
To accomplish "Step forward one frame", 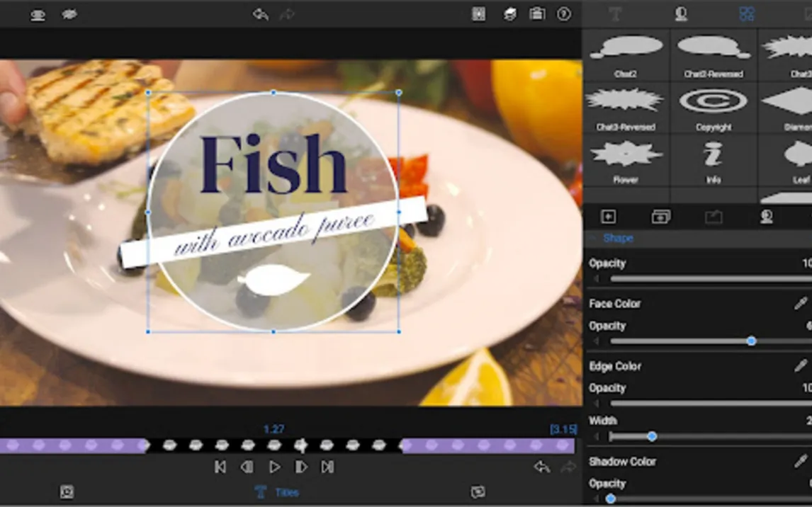I will point(301,467).
